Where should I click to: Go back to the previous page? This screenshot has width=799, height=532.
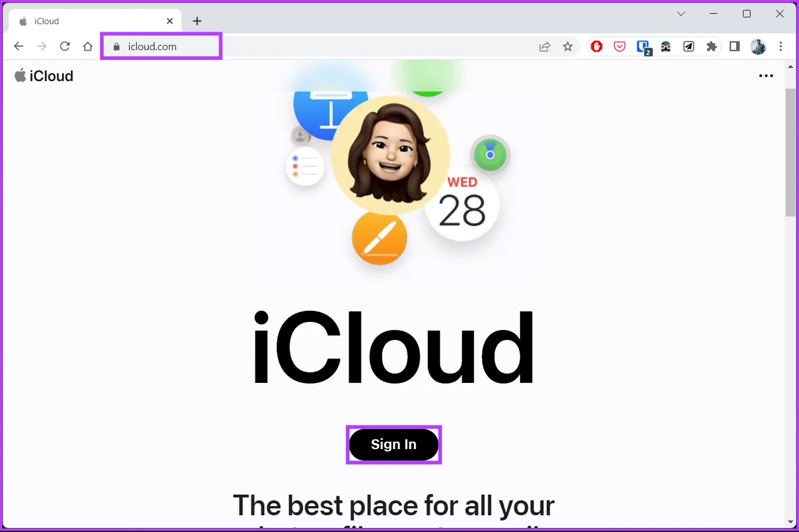(18, 47)
